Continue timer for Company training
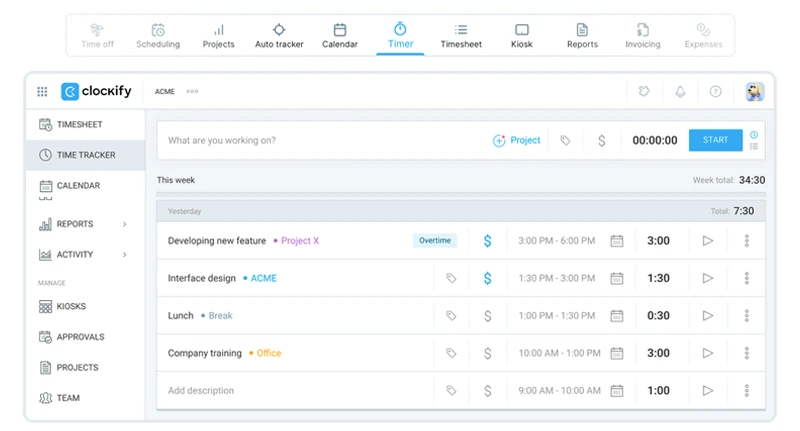This screenshot has width=800, height=431. (708, 353)
